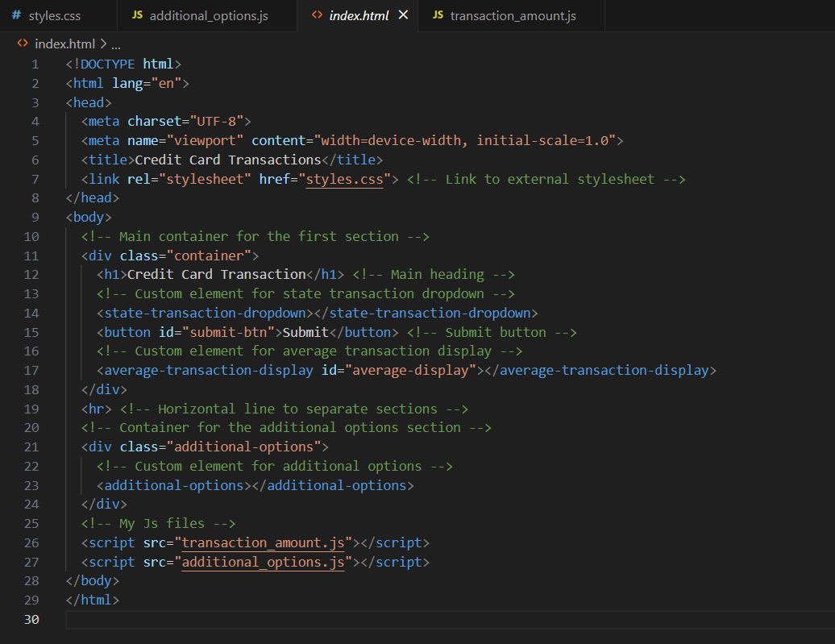Click line number 1 in the gutter
The image size is (835, 644).
point(35,64)
